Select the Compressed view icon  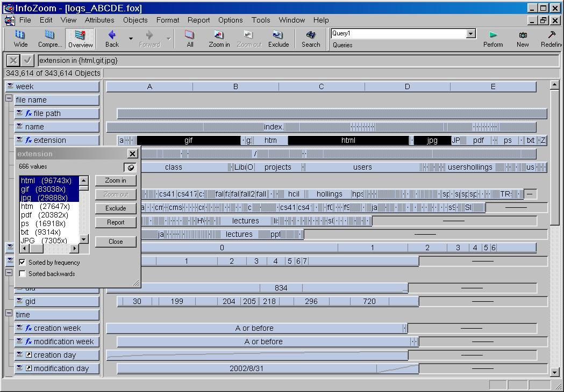pyautogui.click(x=49, y=38)
